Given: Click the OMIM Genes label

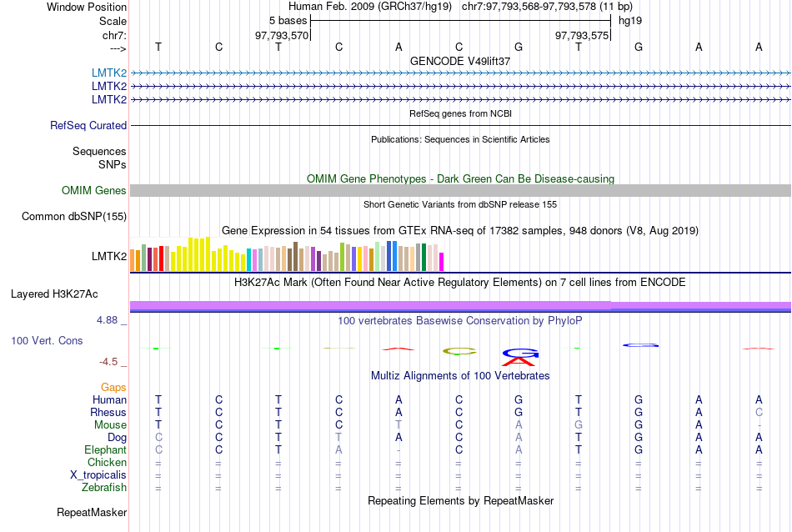Looking at the screenshot, I should point(94,190).
